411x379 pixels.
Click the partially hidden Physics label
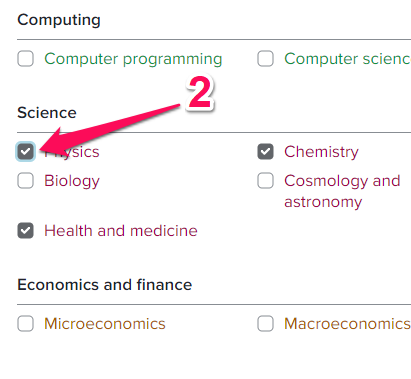[72, 152]
